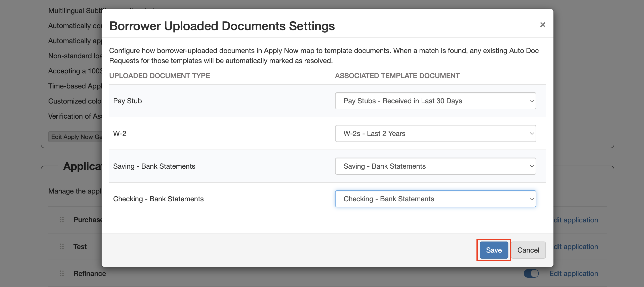
Task: Click the Save button
Action: point(494,250)
